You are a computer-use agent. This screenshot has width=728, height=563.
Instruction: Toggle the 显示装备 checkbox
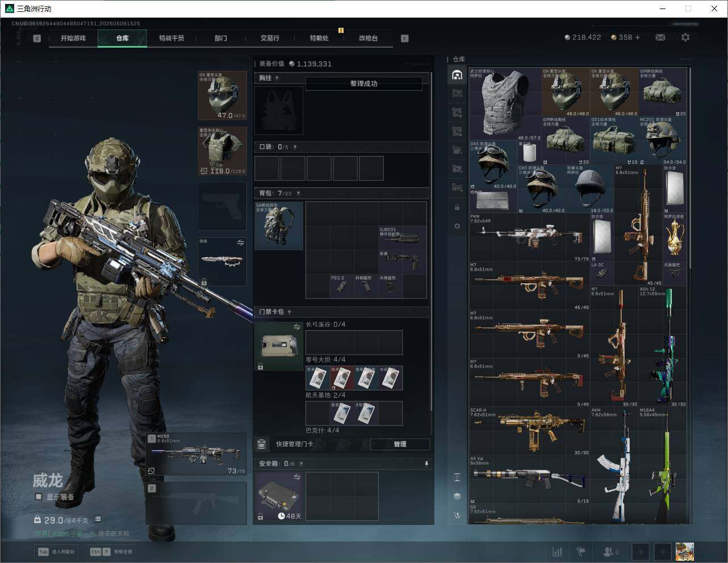(39, 497)
